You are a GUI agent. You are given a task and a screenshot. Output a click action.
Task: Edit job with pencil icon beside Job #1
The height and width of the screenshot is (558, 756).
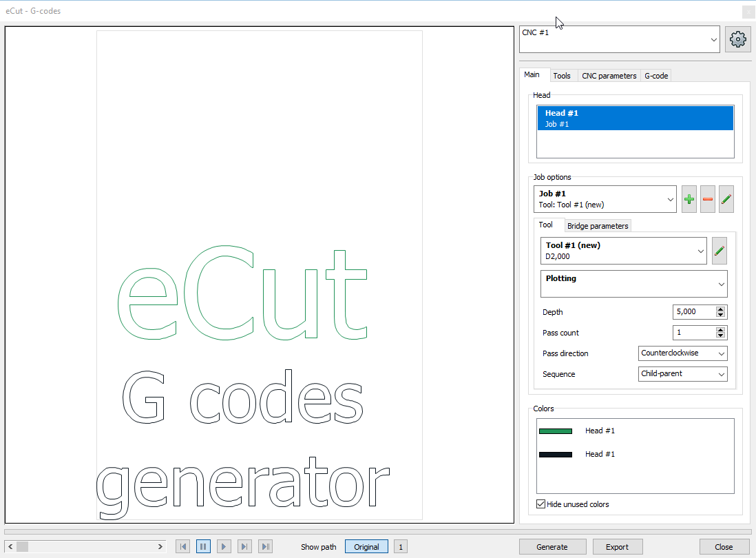[726, 199]
